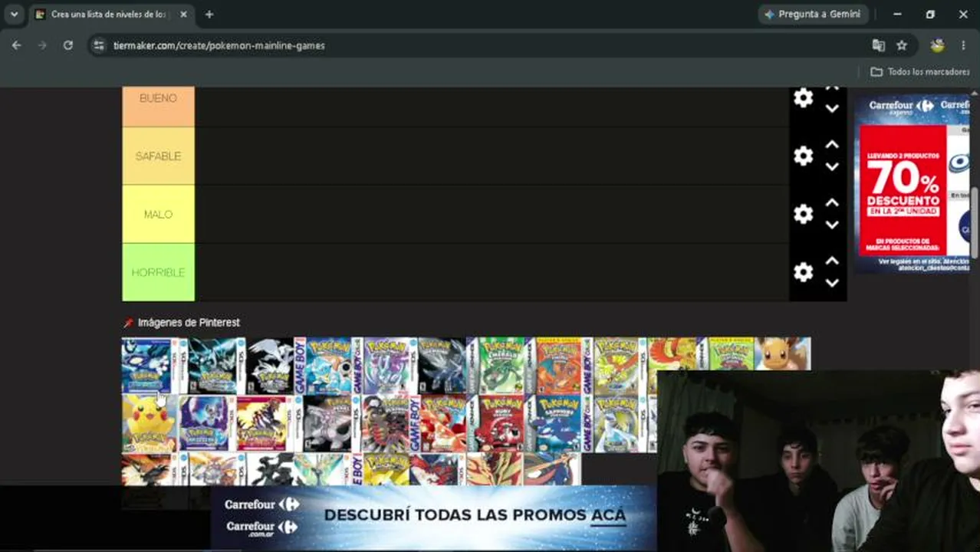Move the MALO tier row down
Viewport: 980px width, 552px height.
832,225
